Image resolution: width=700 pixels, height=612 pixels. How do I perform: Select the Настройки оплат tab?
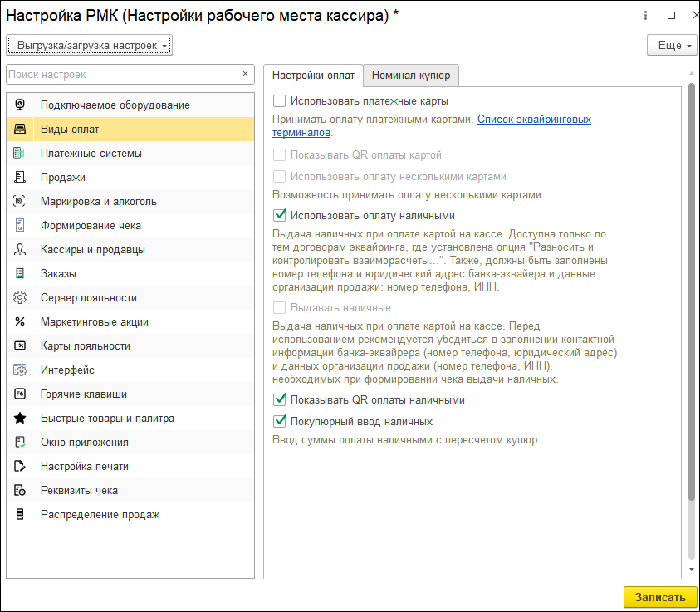pyautogui.click(x=314, y=76)
